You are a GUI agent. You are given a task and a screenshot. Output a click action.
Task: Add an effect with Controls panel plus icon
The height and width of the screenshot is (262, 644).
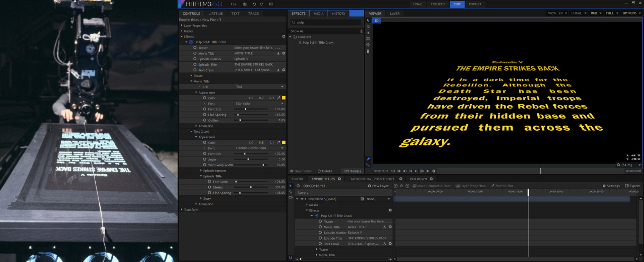coord(284,37)
